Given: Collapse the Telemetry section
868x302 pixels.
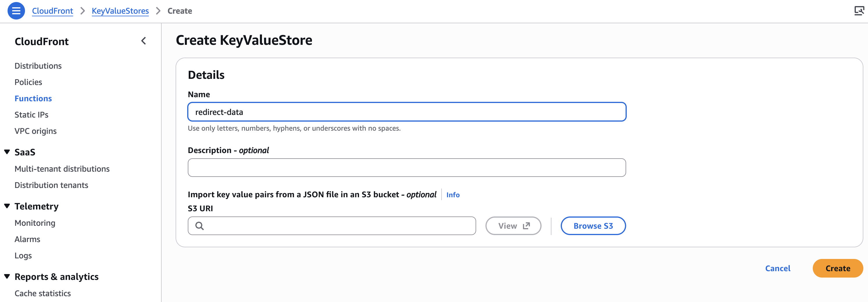Looking at the screenshot, I should 7,206.
